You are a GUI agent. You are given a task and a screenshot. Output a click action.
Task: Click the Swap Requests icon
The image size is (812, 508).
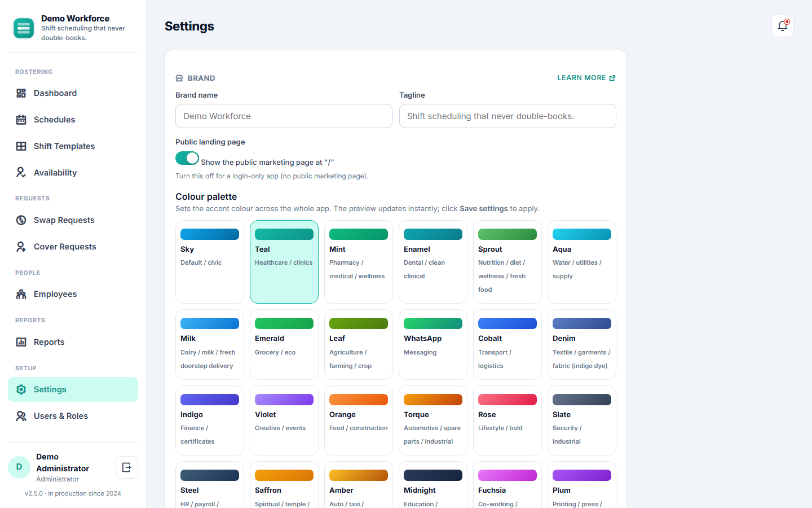click(x=21, y=220)
